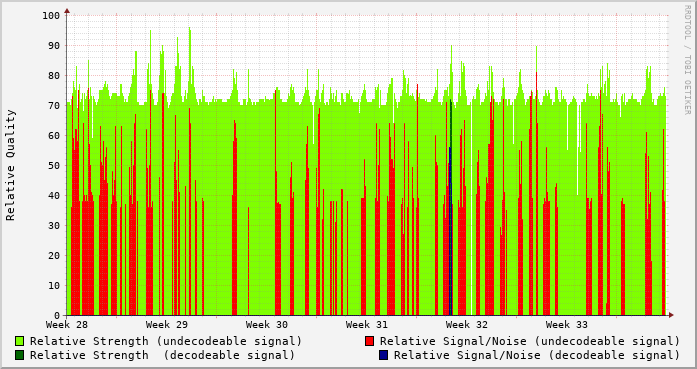
Task: Click the Week 31 axis label
Action: [367, 325]
